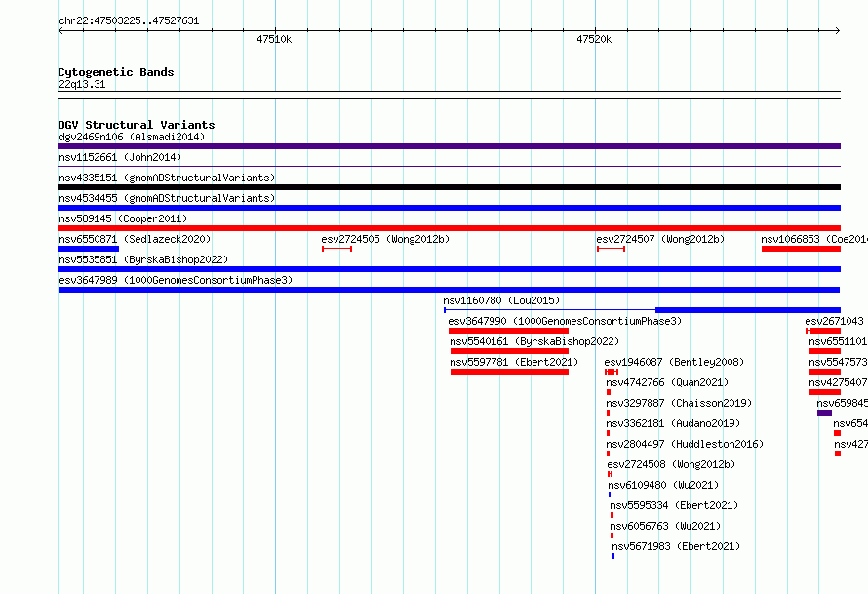Screen dimensions: 868x594
Task: Click the nsv5671983 (Ebert2021) label
Action: (676, 546)
